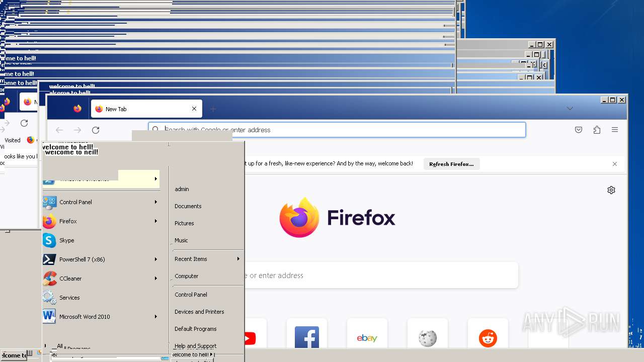Expand CCleaner submenu arrow
Screen dimensions: 644x362
point(156,279)
